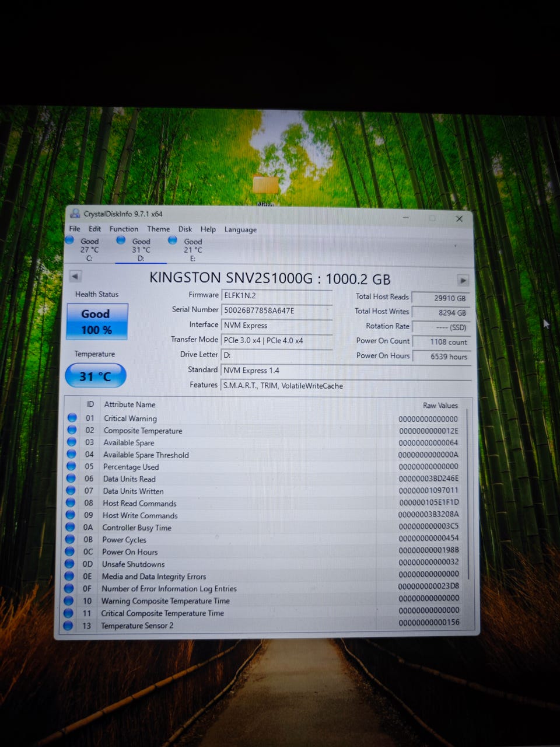Click status icon for Critical Composite Temperature Time
Viewport: 560px width, 747px height.
(68, 613)
